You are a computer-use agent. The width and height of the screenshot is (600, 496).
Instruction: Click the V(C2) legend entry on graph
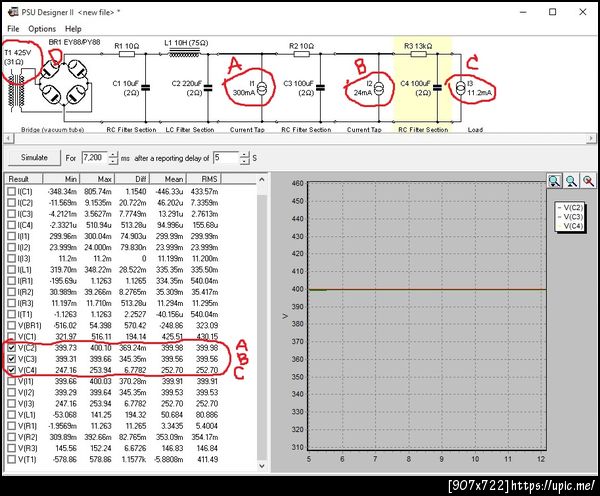tap(570, 207)
